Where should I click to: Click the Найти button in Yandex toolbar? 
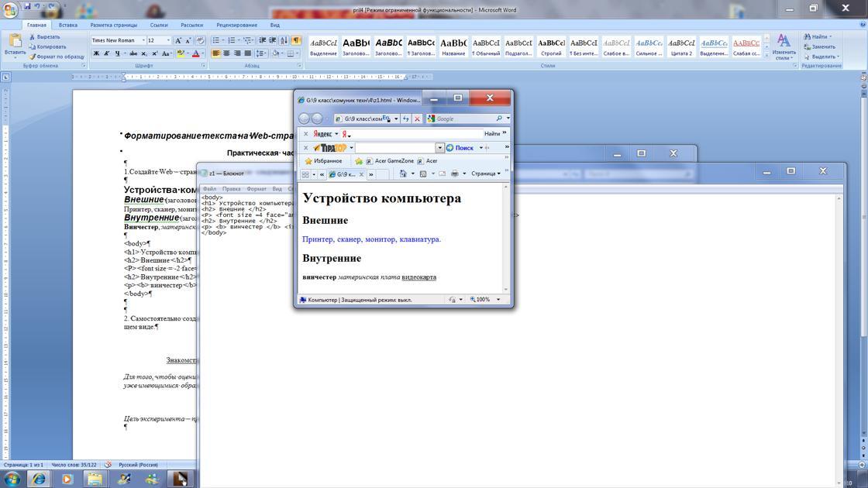tap(492, 134)
